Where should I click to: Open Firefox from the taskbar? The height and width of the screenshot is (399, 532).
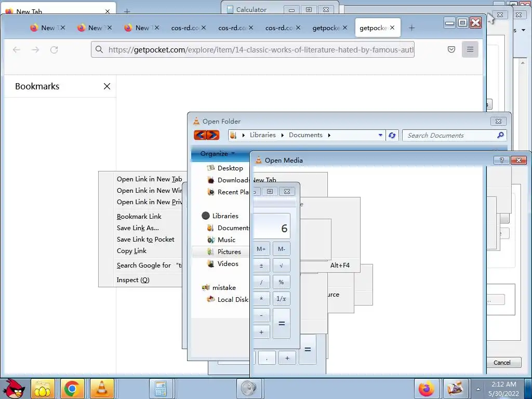click(x=426, y=389)
